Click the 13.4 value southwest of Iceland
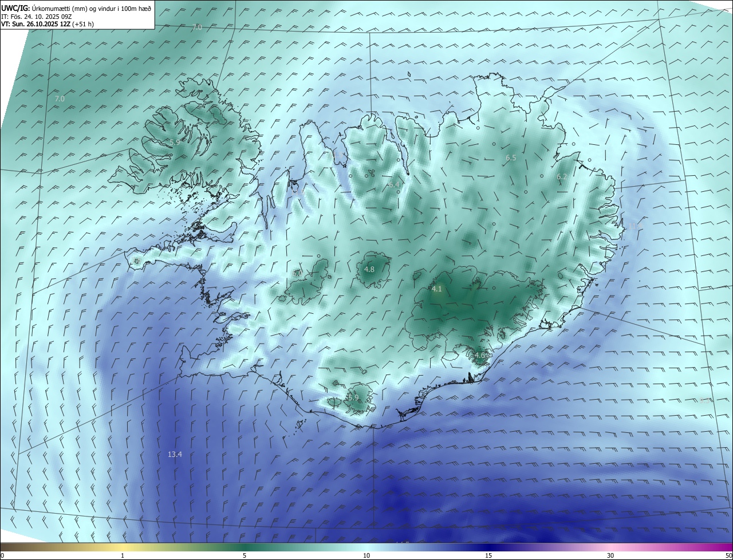Viewport: 733px width, 560px height. (175, 455)
